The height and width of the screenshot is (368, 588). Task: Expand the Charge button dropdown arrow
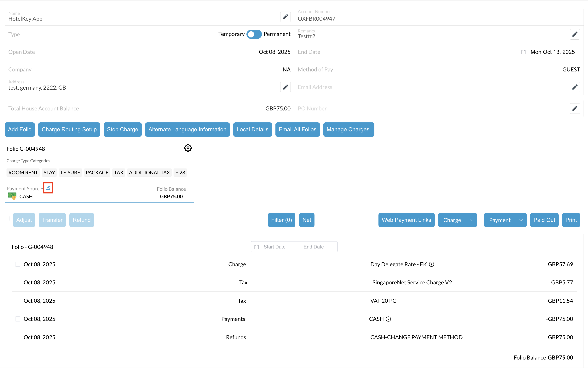click(x=471, y=220)
